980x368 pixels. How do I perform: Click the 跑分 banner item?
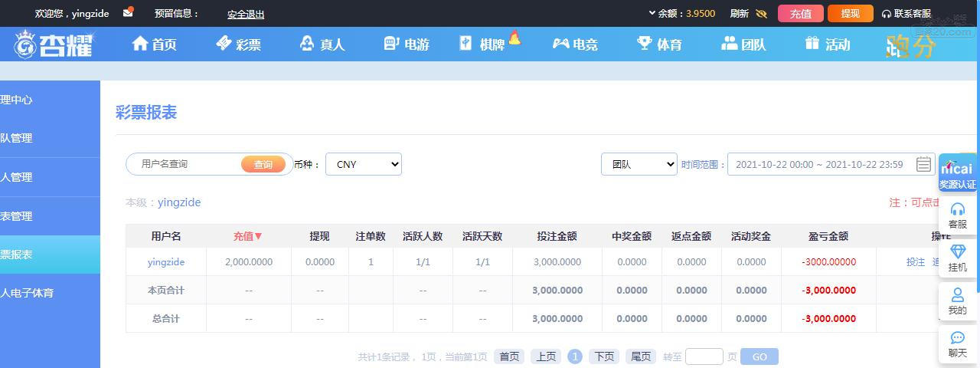click(911, 47)
